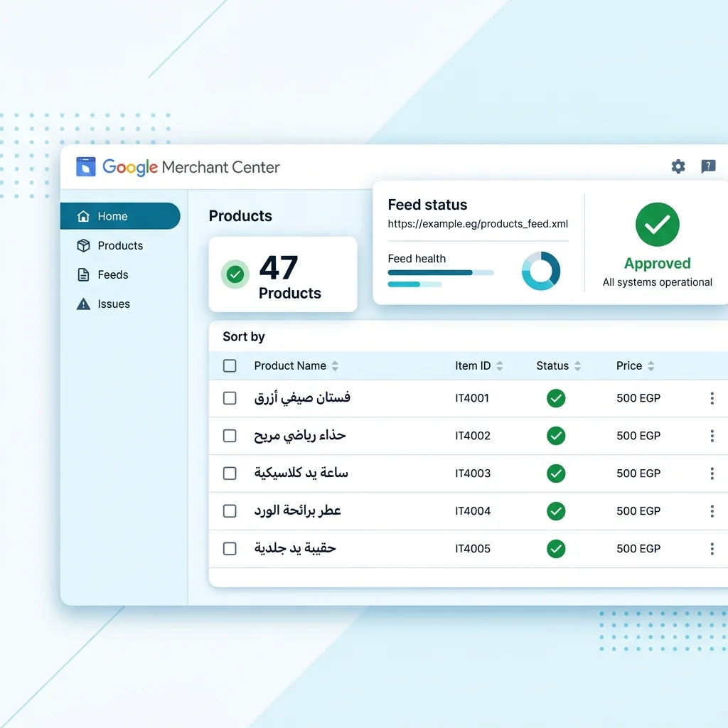728x728 pixels.
Task: Click the 500 EGP price for IT4002
Action: coord(638,436)
